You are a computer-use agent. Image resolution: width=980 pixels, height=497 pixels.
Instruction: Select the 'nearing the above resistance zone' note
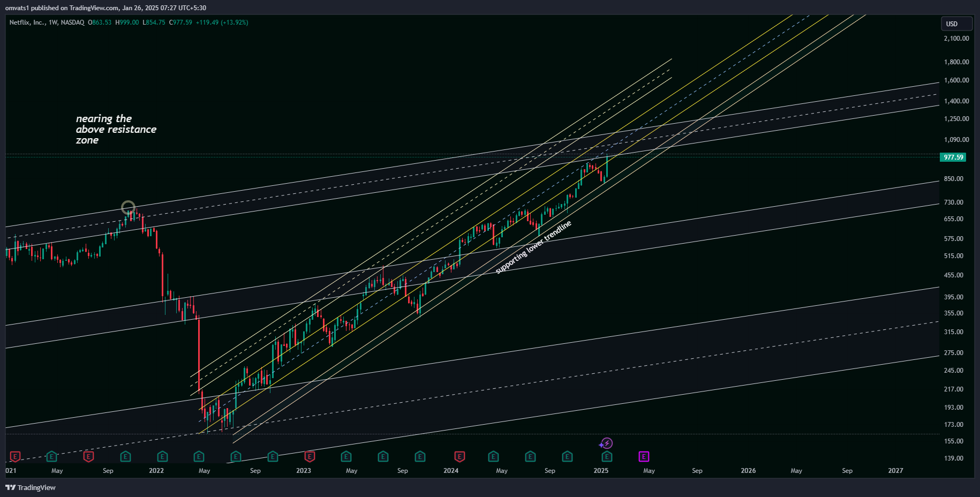pyautogui.click(x=116, y=129)
